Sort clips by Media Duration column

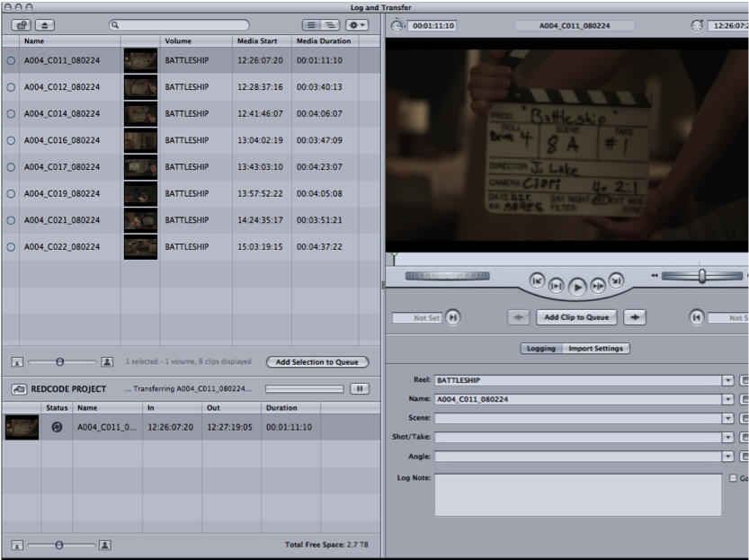[325, 41]
